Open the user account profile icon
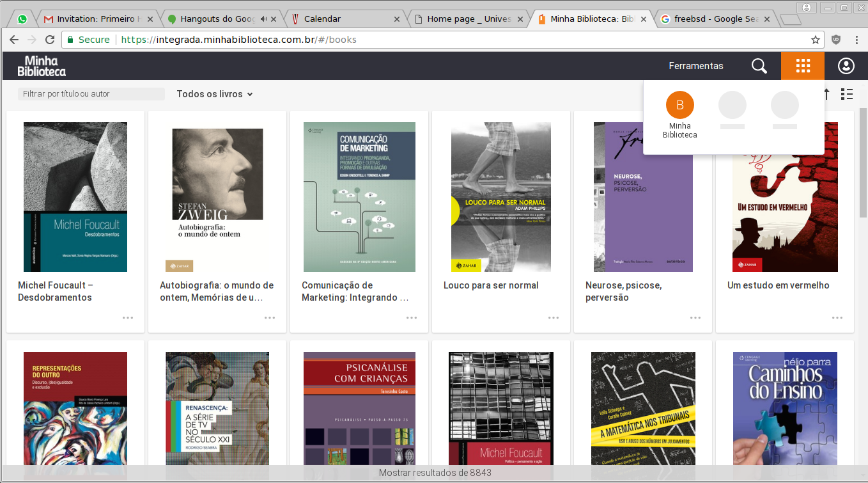Image resolution: width=868 pixels, height=483 pixels. pyautogui.click(x=846, y=66)
